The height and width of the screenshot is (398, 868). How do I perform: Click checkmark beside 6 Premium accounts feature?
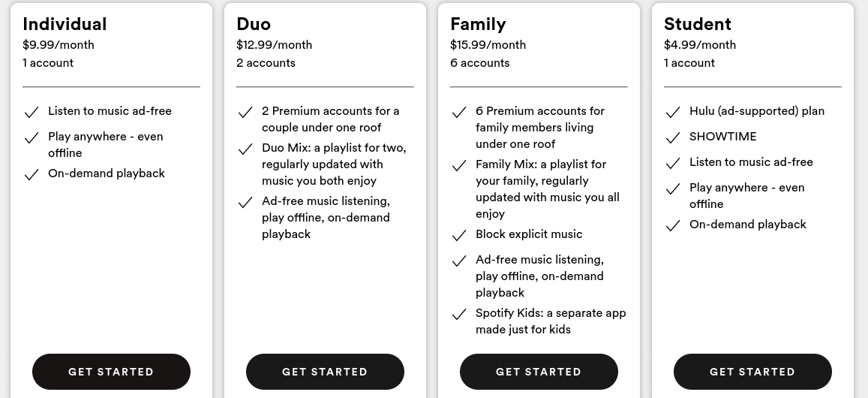[459, 113]
